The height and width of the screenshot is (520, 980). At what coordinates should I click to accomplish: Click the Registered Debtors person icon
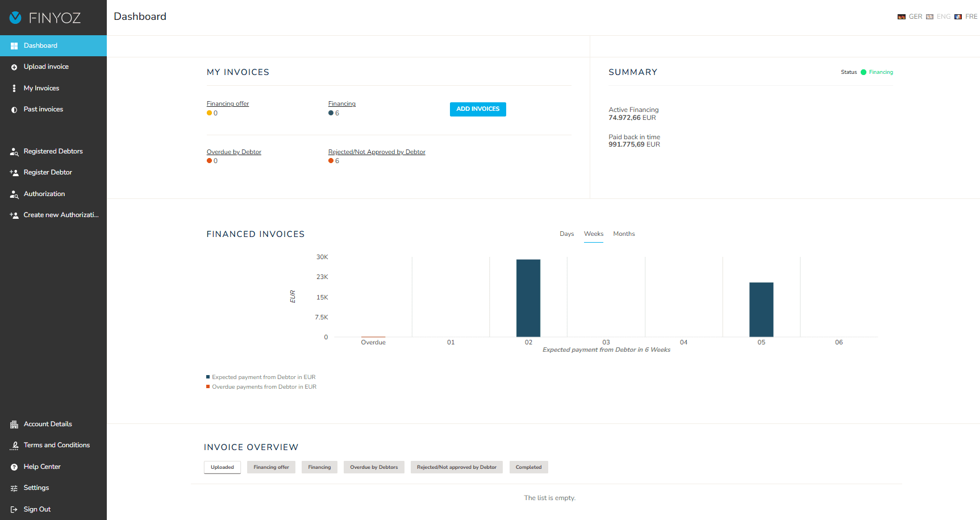(14, 152)
